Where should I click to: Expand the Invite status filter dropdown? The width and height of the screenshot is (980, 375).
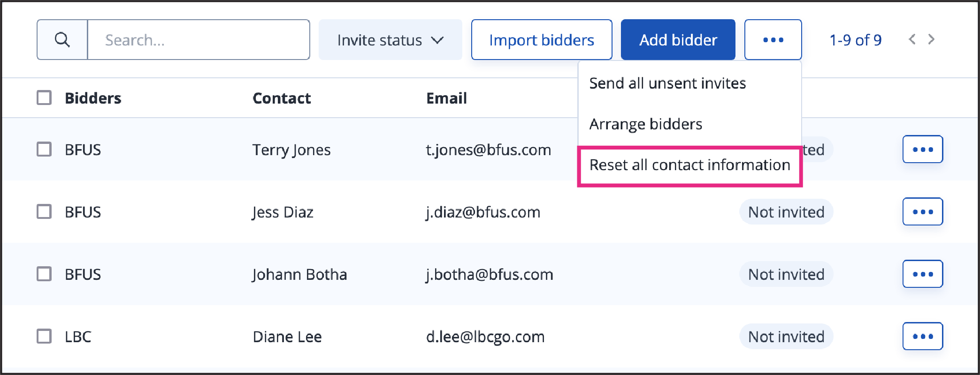[390, 40]
